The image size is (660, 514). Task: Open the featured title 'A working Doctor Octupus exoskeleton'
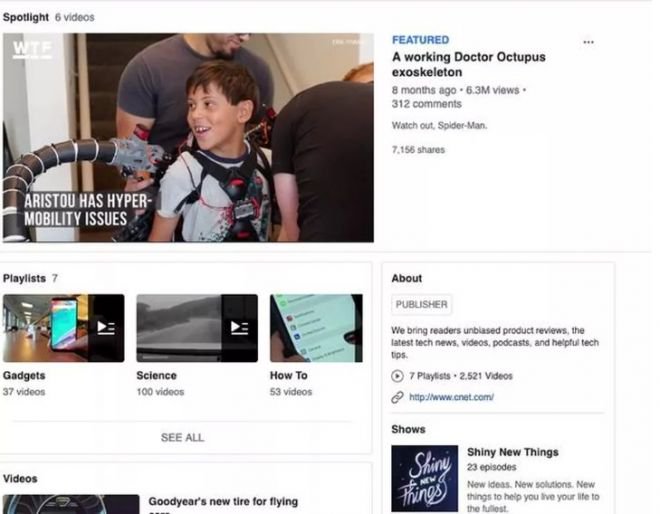[468, 64]
